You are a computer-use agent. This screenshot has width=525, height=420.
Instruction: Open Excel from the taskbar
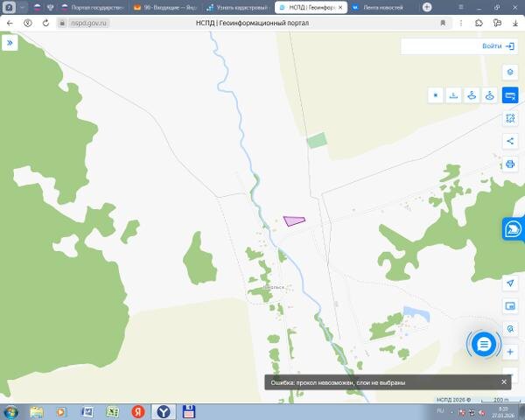coord(113,412)
